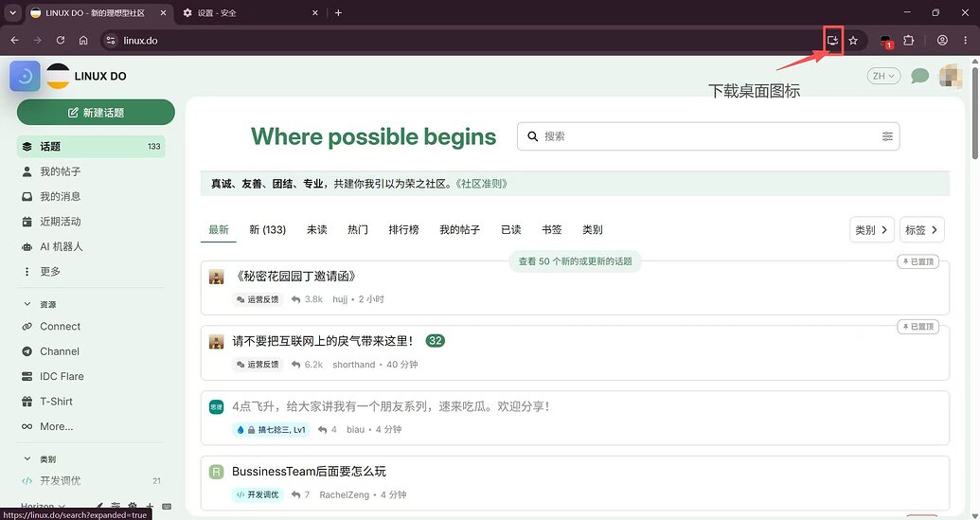The height and width of the screenshot is (520, 980).
Task: Reload the linux.do page
Action: tap(61, 41)
